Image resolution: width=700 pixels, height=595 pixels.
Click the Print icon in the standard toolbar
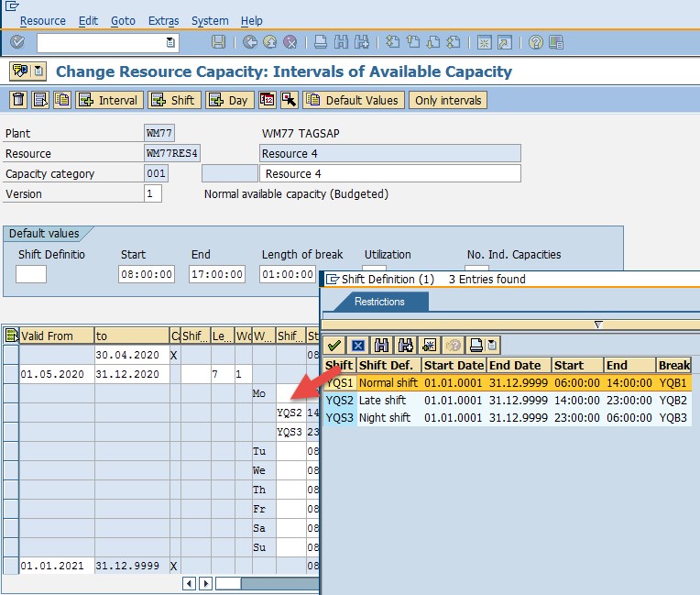pos(321,42)
